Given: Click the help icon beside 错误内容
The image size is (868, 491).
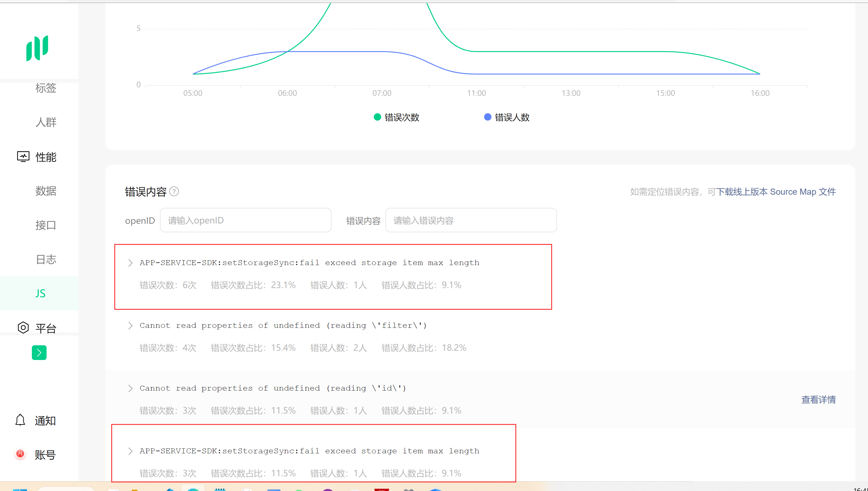Looking at the screenshot, I should 174,192.
